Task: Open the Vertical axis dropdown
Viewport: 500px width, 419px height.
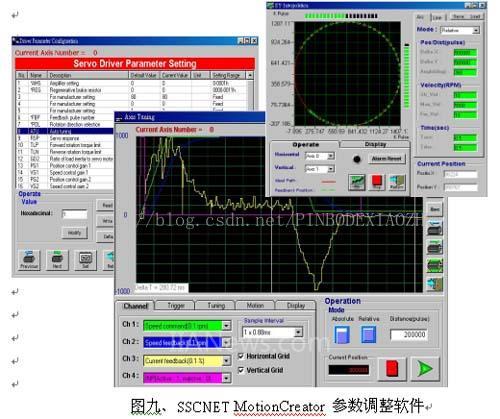Action: coord(330,169)
